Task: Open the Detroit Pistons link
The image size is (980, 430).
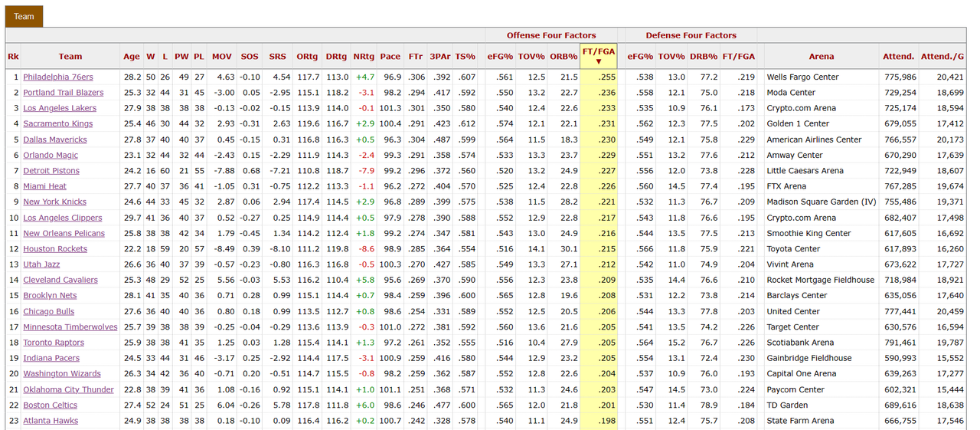Action: 51,171
